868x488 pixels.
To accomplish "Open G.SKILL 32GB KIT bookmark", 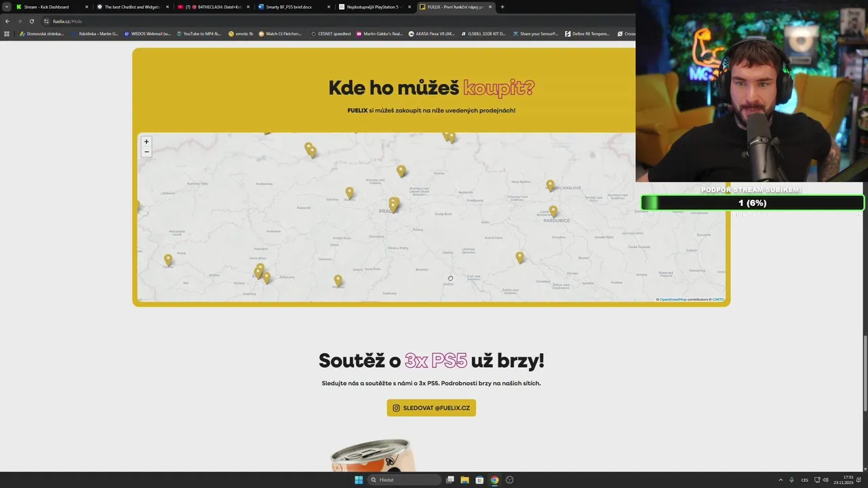I will pos(483,33).
